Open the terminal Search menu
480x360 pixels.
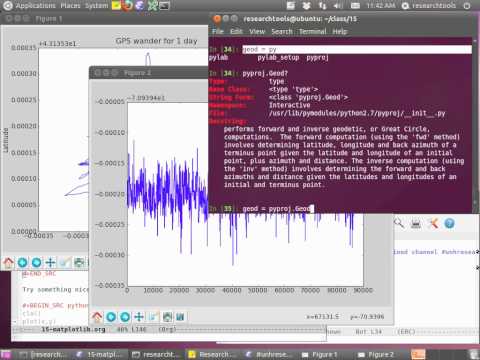282,31
